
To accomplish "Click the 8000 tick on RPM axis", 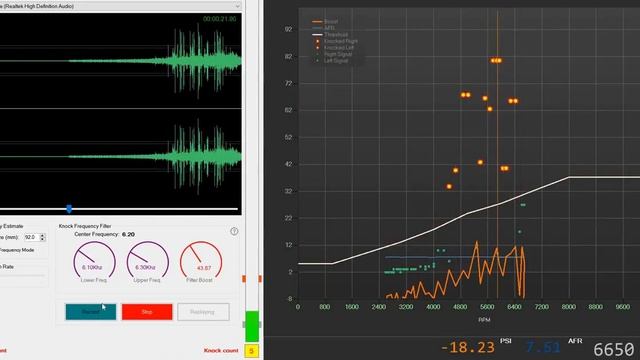I will click(569, 307).
